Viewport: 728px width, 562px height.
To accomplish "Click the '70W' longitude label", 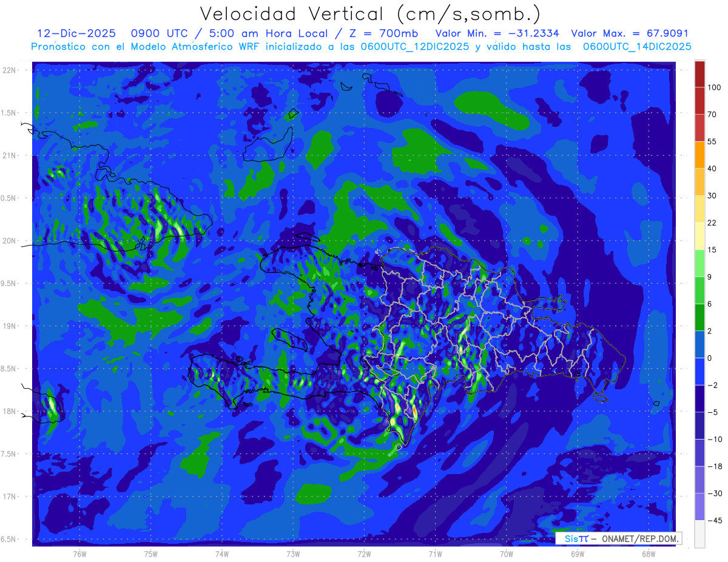I will (506, 554).
